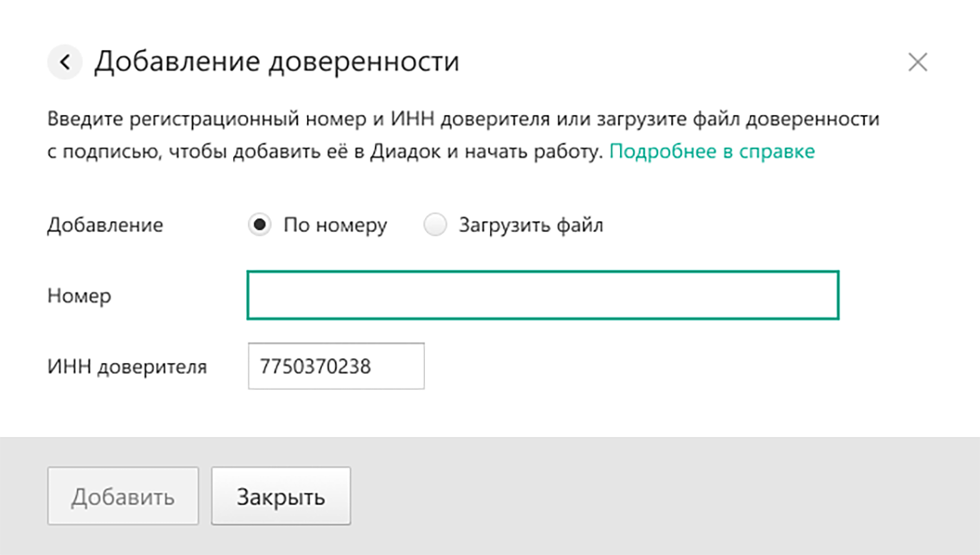Click the Номер field label
The height and width of the screenshot is (555, 980).
click(x=79, y=296)
